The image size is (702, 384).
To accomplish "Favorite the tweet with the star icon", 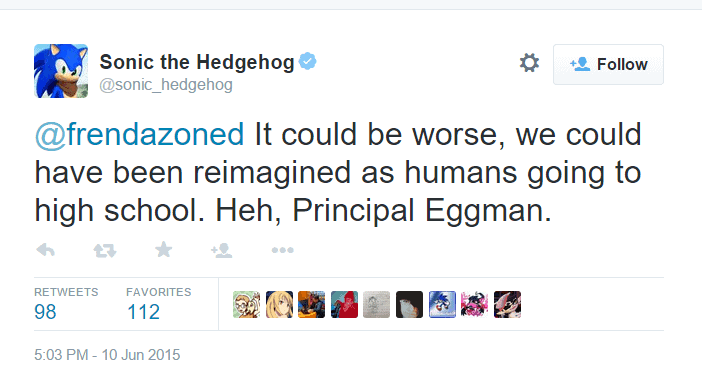I will (x=163, y=249).
